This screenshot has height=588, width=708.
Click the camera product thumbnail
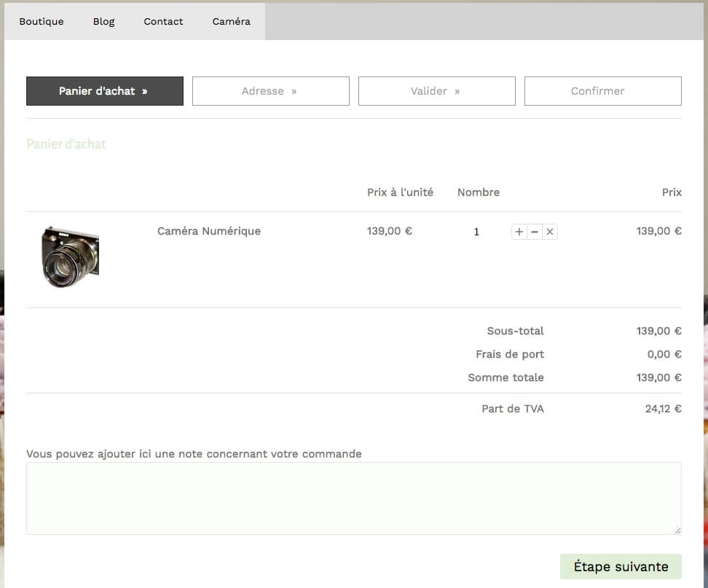point(70,257)
